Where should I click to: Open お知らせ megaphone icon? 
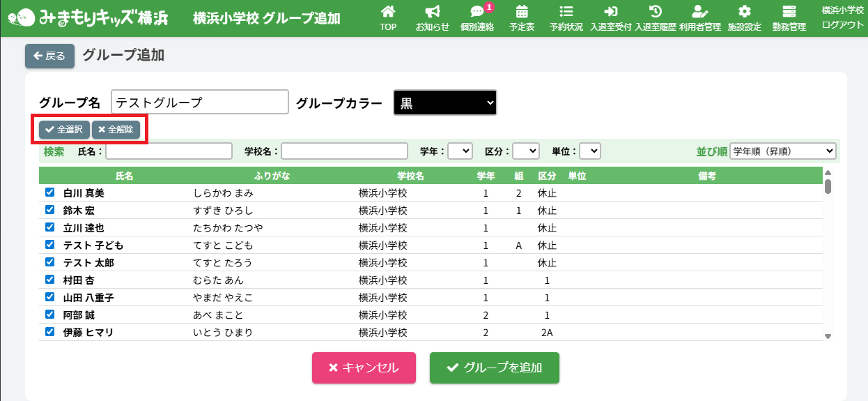point(432,12)
